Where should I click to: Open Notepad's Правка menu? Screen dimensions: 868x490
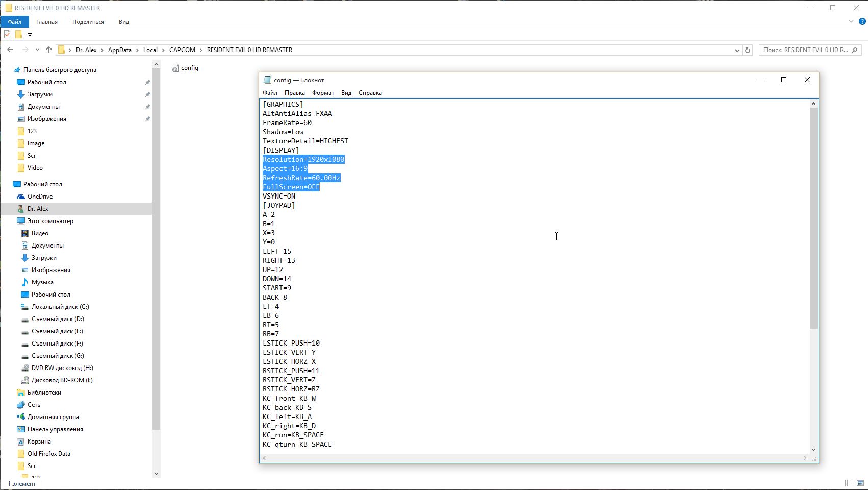(x=295, y=93)
